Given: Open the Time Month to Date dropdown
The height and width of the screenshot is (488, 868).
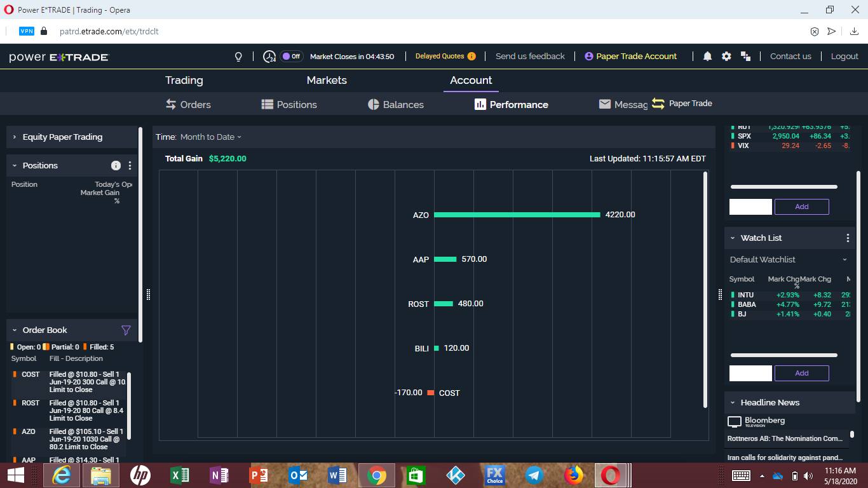Looking at the screenshot, I should [210, 137].
